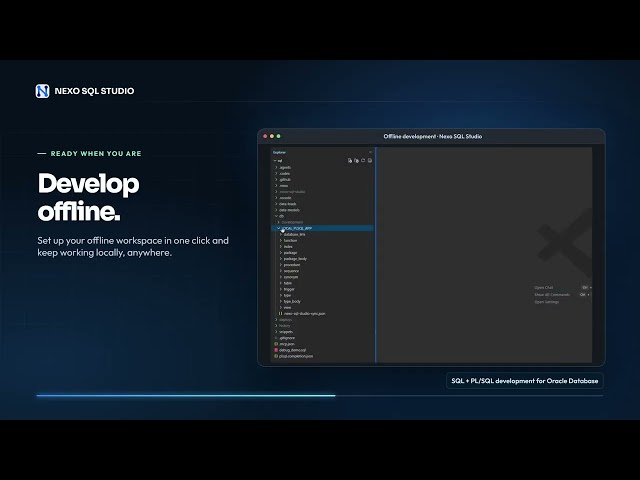The height and width of the screenshot is (480, 640).
Task: Click the green maximize window dot
Action: pos(278,136)
